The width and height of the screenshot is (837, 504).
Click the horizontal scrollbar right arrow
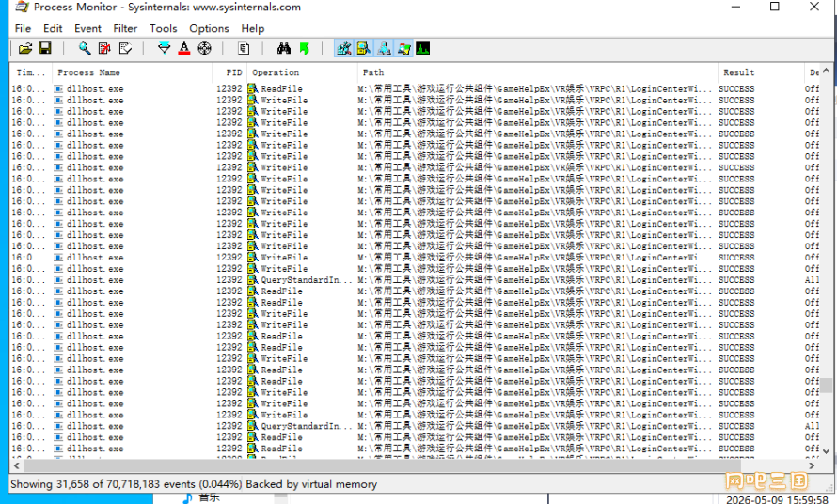tap(812, 465)
